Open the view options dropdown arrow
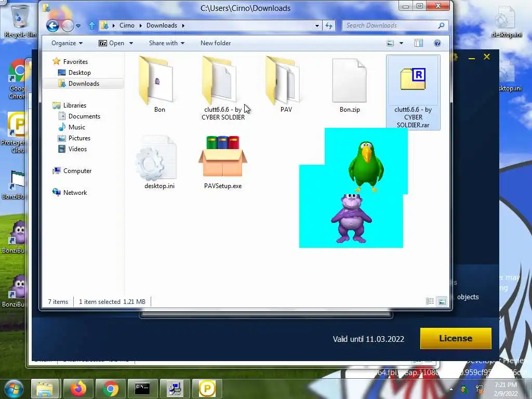 [x=402, y=43]
